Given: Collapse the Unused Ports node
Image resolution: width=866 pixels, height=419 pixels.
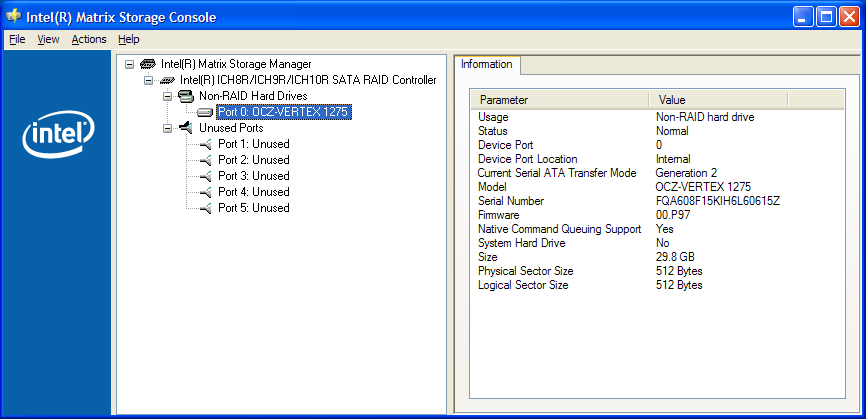Looking at the screenshot, I should (167, 128).
